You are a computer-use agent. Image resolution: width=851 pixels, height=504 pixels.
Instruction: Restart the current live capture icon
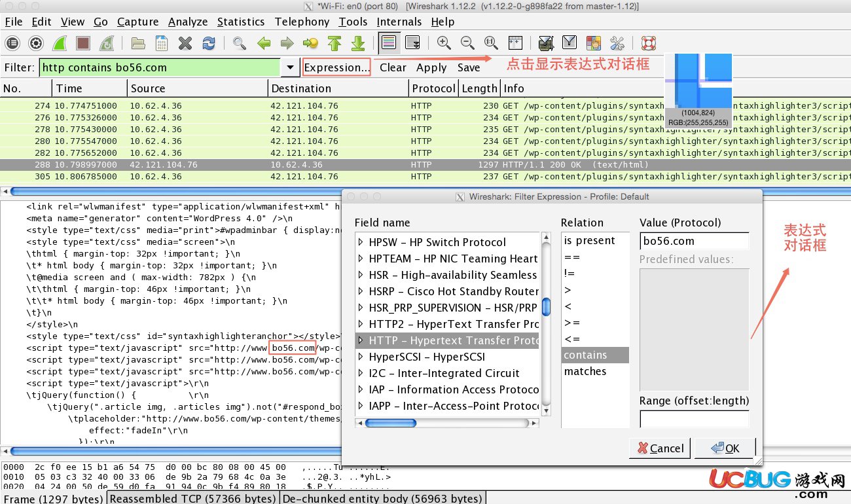[106, 43]
